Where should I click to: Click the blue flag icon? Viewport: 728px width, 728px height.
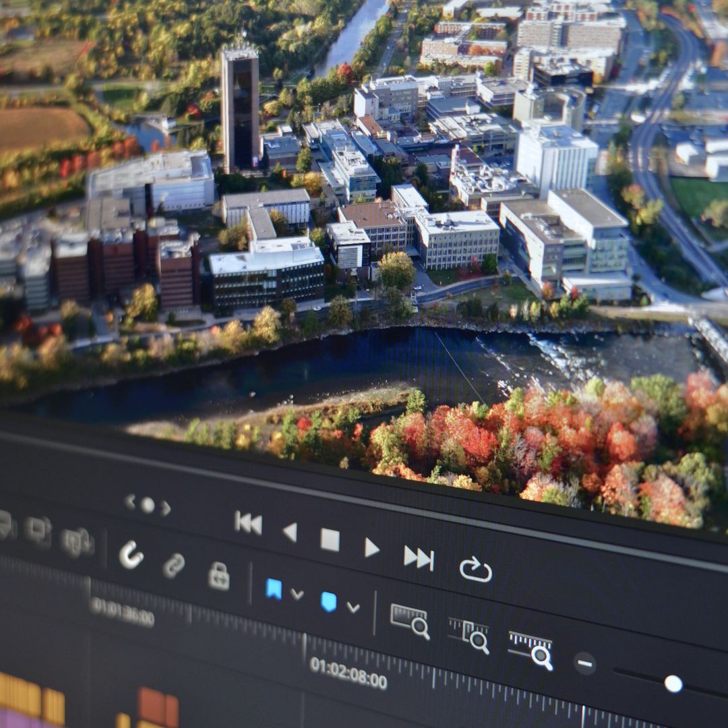(x=274, y=588)
